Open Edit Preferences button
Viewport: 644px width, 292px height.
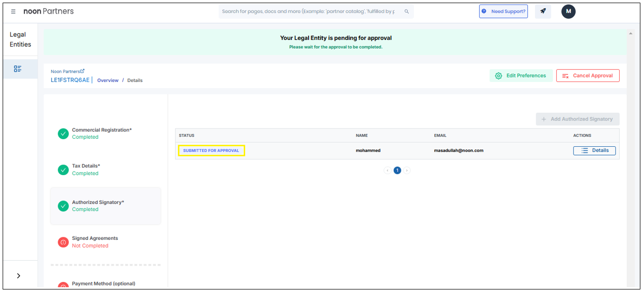[x=521, y=76]
